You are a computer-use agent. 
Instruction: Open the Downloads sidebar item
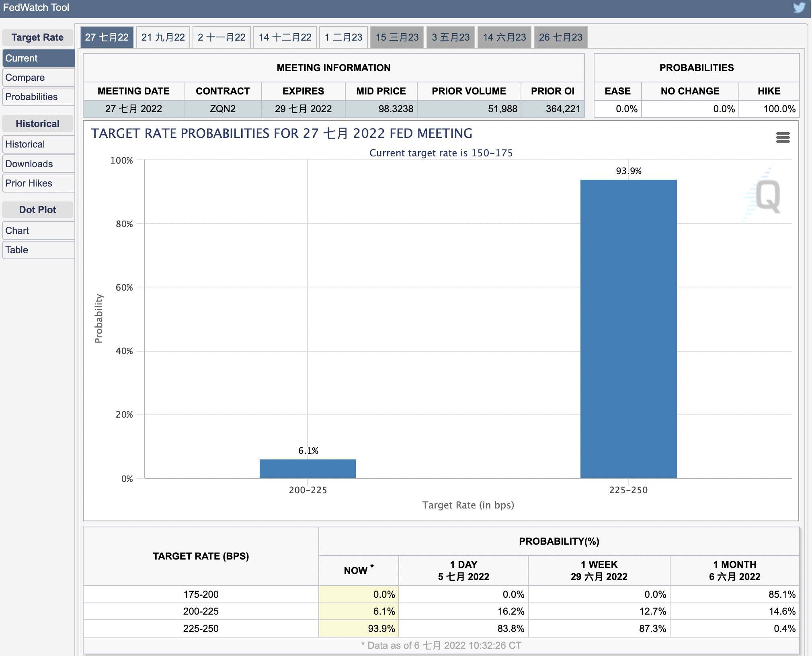click(39, 164)
